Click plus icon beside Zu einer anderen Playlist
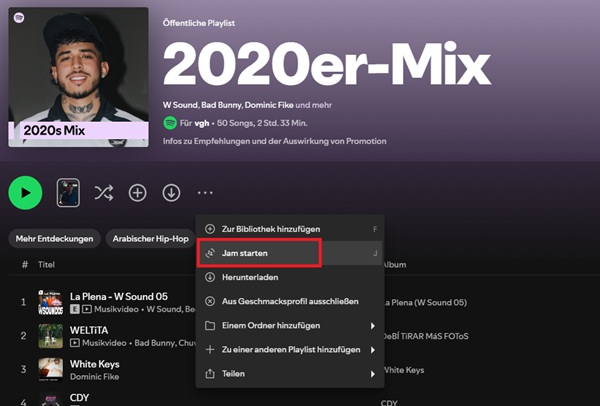The image size is (600, 406). 210,349
